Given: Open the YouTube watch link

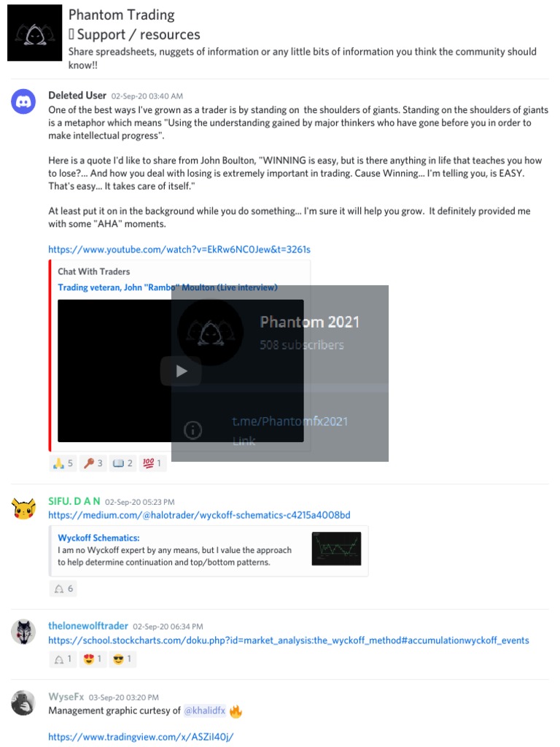Looking at the screenshot, I should point(179,249).
